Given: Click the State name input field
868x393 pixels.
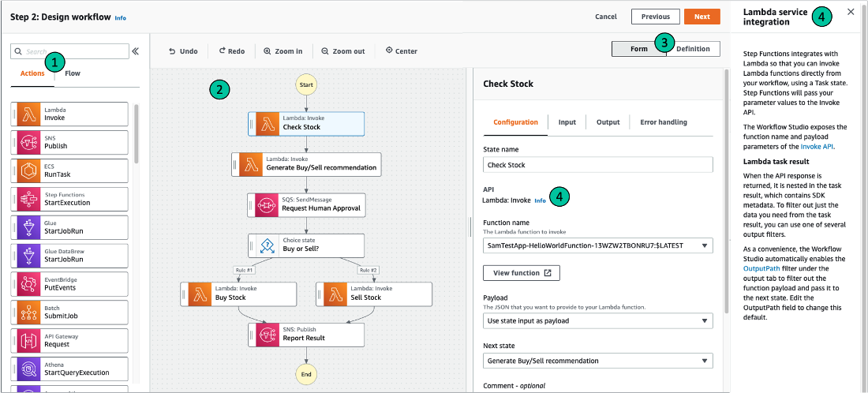Looking at the screenshot, I should (x=598, y=165).
